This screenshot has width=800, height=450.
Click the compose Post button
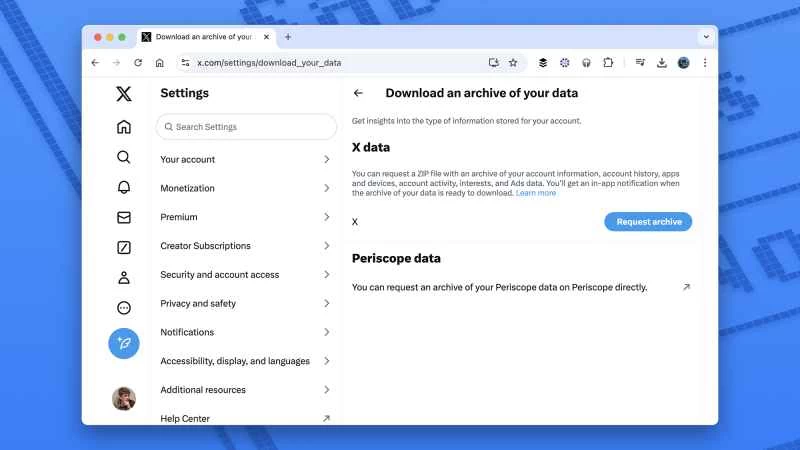click(x=124, y=343)
